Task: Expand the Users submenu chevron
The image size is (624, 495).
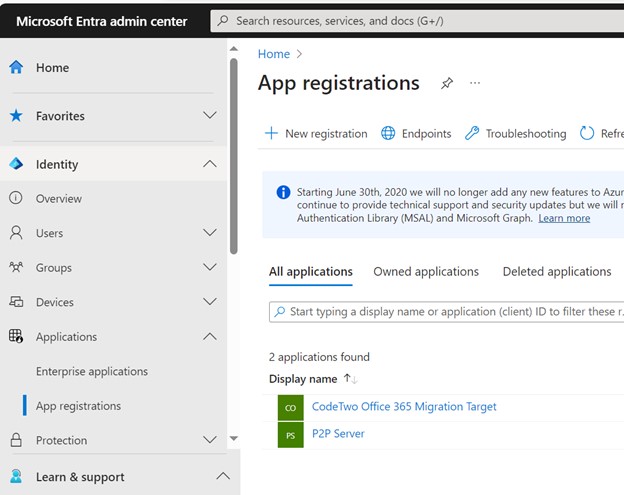Action: click(210, 232)
